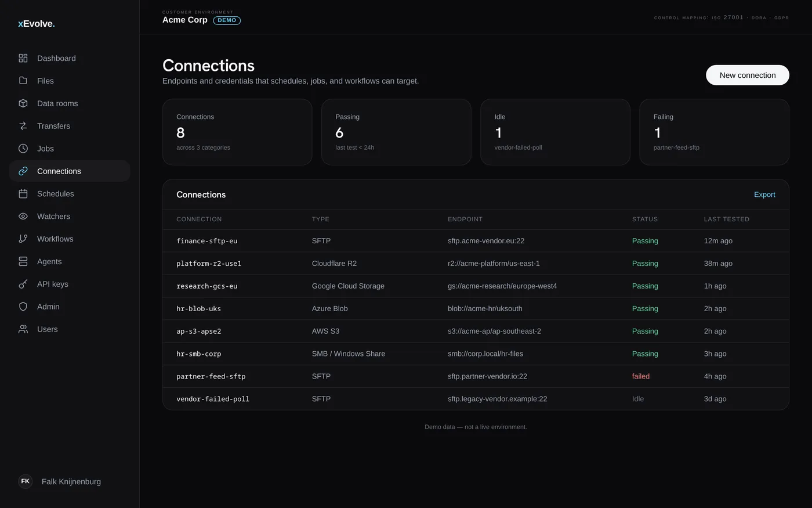Select the total Connections stat card
Screen dimensions: 812x508
click(x=237, y=132)
